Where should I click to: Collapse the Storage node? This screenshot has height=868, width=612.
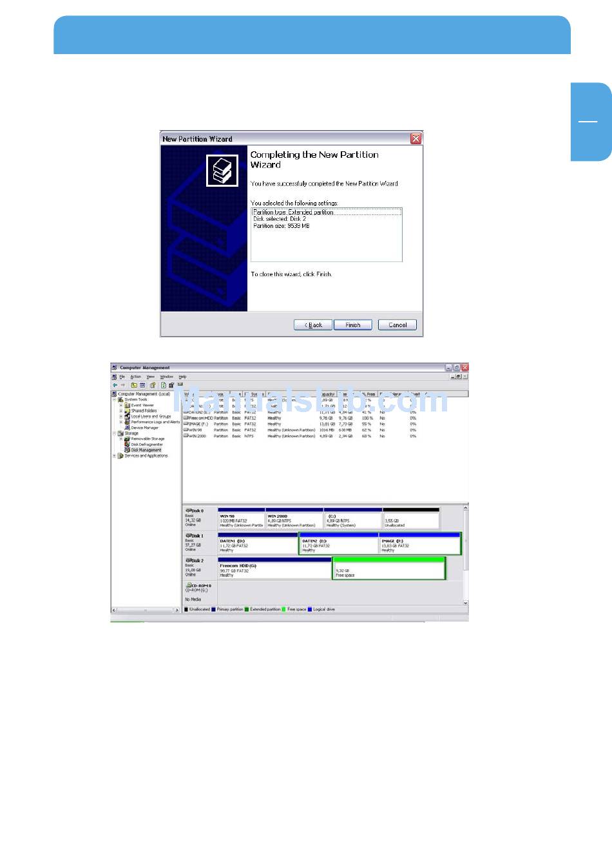click(x=115, y=433)
